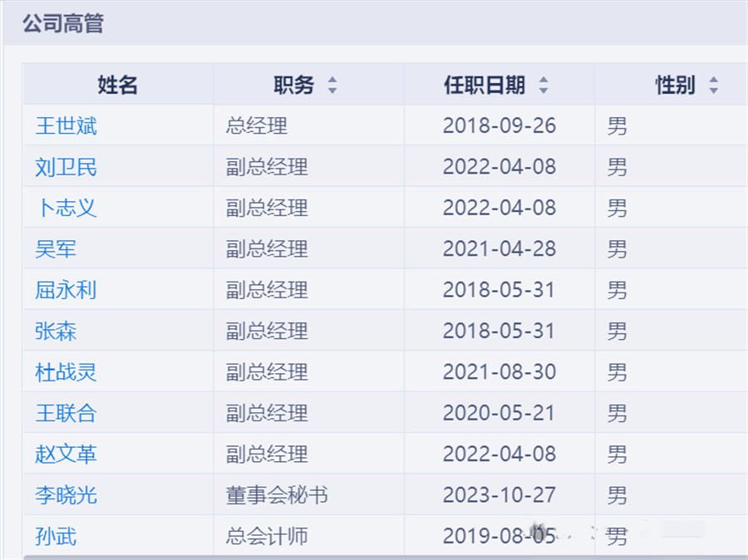Screen dimensions: 748x560
Task: Open 孙武 chief accountant link
Action: tap(56, 536)
